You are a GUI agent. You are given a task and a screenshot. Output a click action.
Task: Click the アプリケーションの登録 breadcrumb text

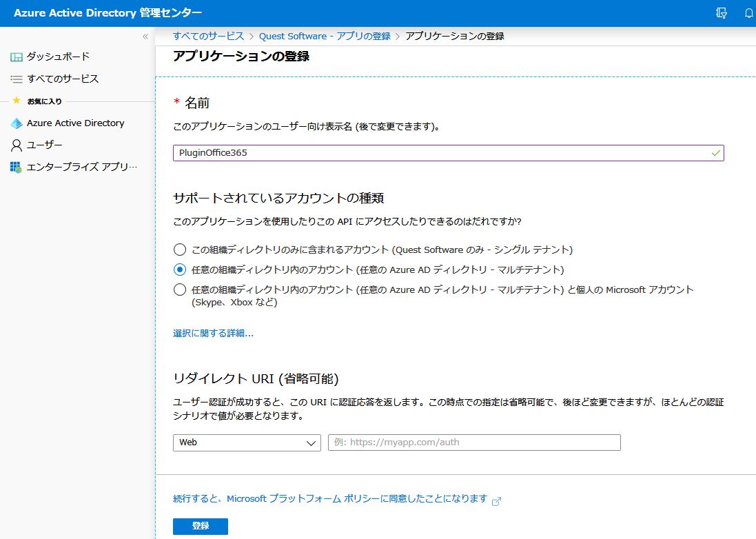[x=455, y=36]
